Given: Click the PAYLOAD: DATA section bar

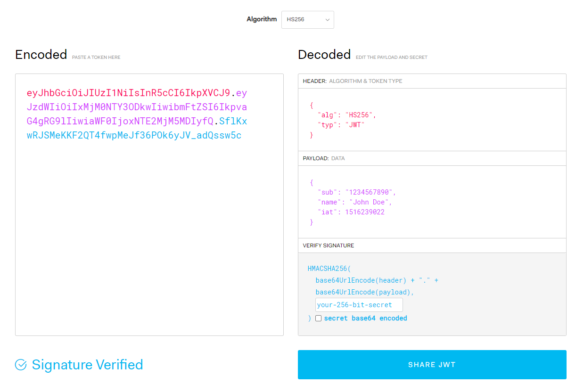Looking at the screenshot, I should click(x=431, y=158).
